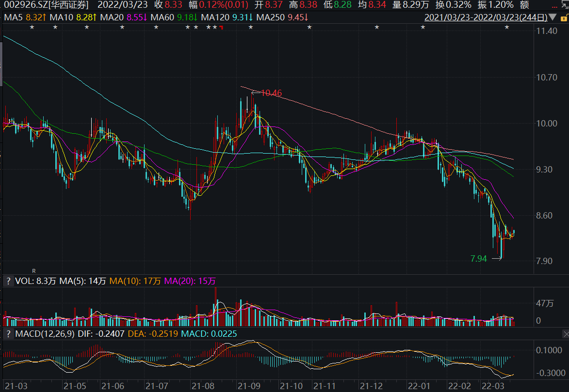Select the MA120 9.31 indicator label
Image resolution: width=569 pixels, height=392 pixels.
click(227, 17)
